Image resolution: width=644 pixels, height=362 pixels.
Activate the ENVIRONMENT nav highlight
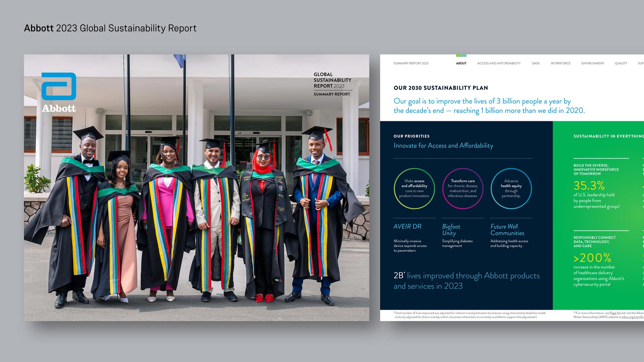point(592,63)
